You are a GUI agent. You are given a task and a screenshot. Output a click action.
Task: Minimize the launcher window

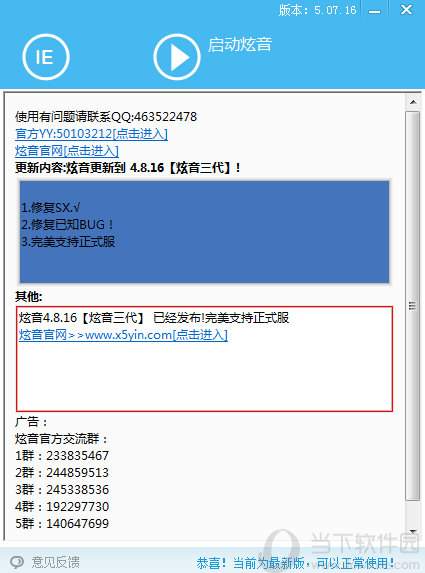pyautogui.click(x=375, y=10)
